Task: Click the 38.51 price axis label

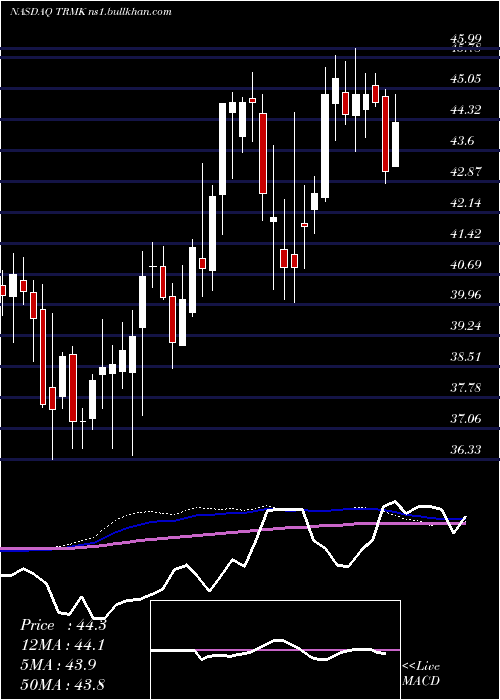Action: (466, 357)
